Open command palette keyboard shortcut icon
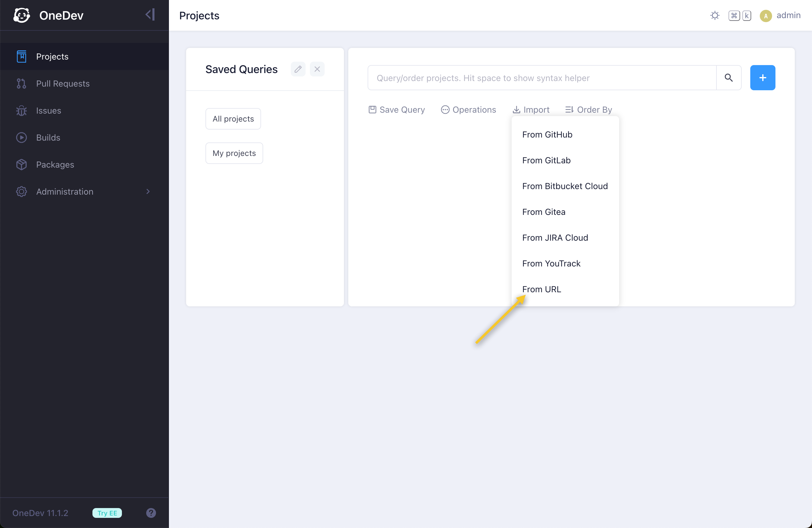This screenshot has height=528, width=812. (739, 15)
